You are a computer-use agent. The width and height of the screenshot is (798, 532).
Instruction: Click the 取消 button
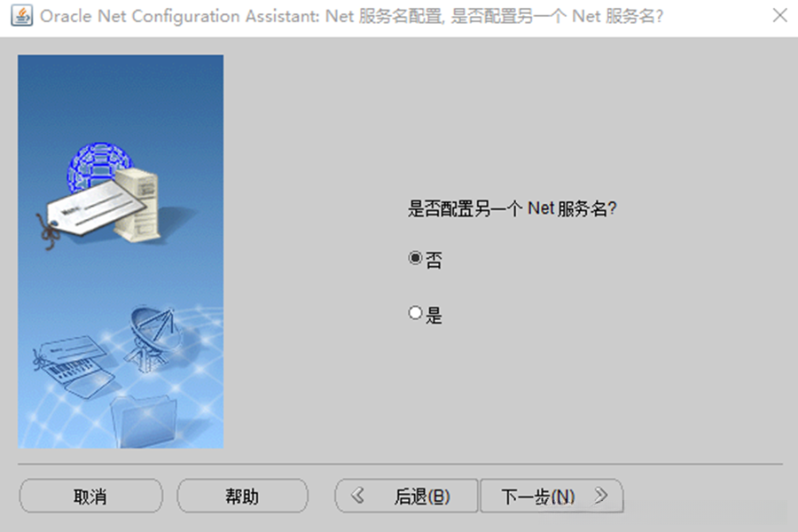click(x=91, y=496)
